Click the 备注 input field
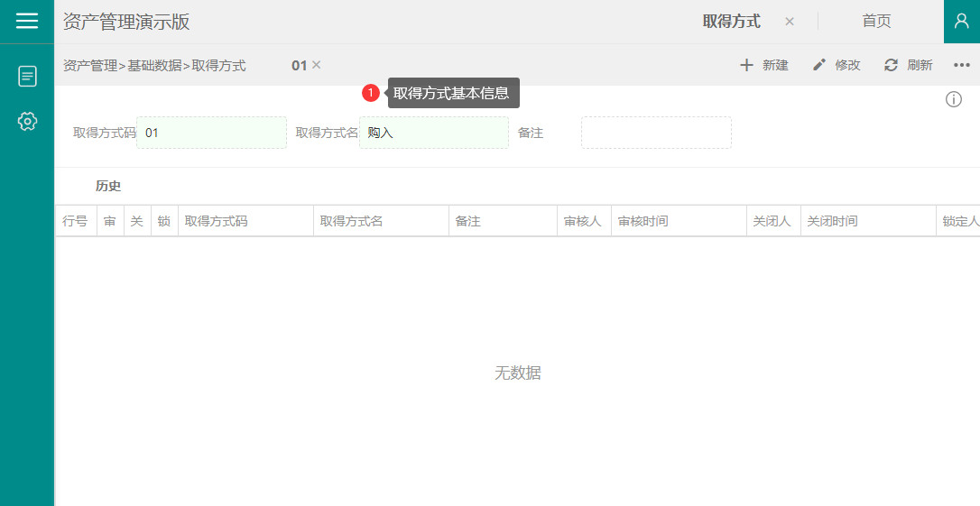This screenshot has height=506, width=980. 656,133
